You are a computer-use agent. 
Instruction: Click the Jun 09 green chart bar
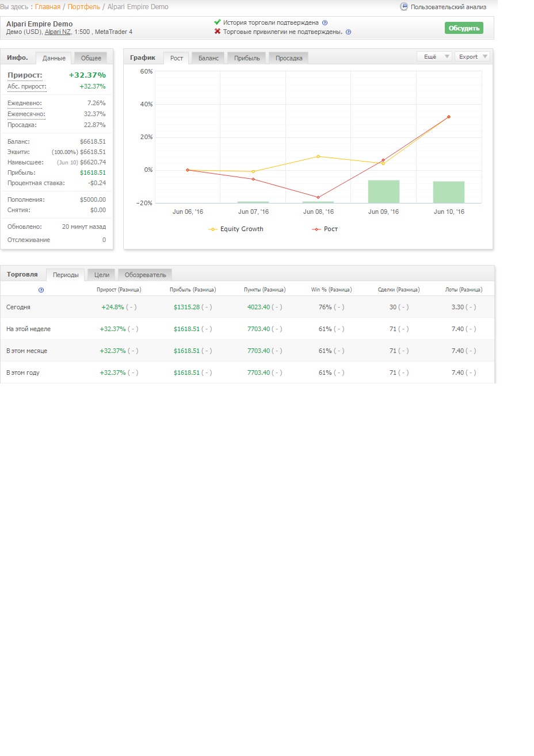coord(383,191)
